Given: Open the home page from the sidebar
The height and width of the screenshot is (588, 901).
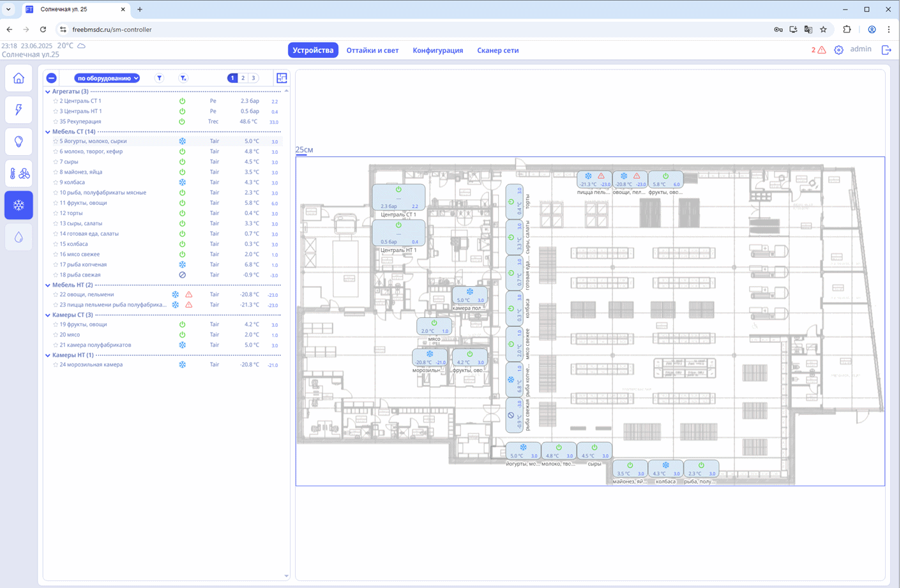Looking at the screenshot, I should point(19,79).
